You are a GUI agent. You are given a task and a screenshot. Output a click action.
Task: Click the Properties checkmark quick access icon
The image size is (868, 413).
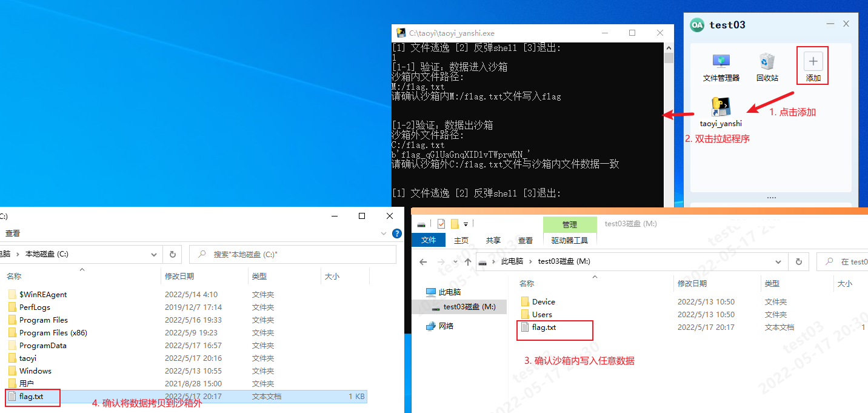tap(441, 224)
